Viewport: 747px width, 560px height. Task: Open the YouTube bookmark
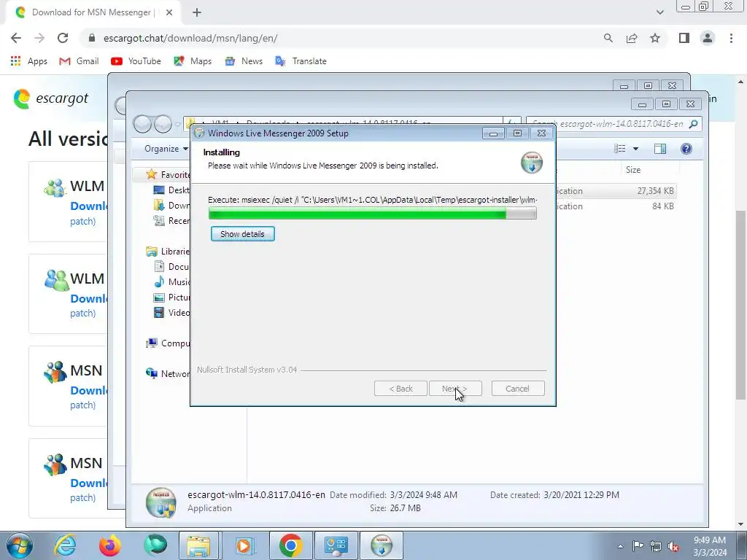click(136, 61)
